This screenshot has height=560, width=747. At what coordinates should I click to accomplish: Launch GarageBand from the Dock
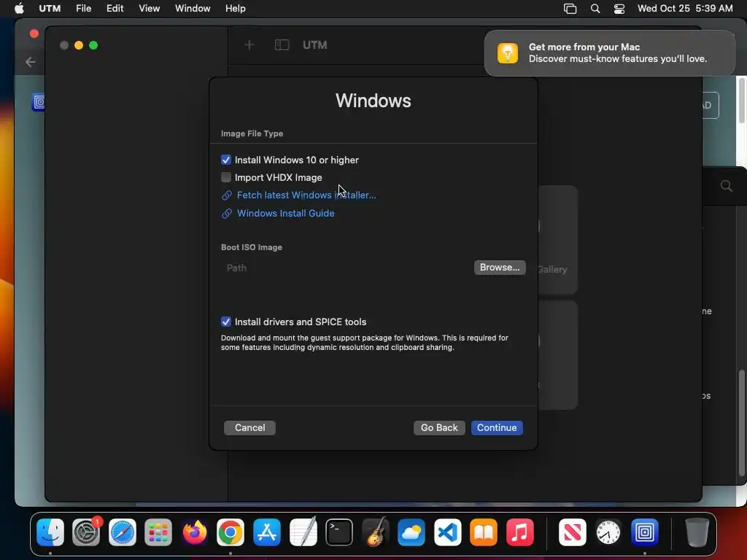coord(376,532)
